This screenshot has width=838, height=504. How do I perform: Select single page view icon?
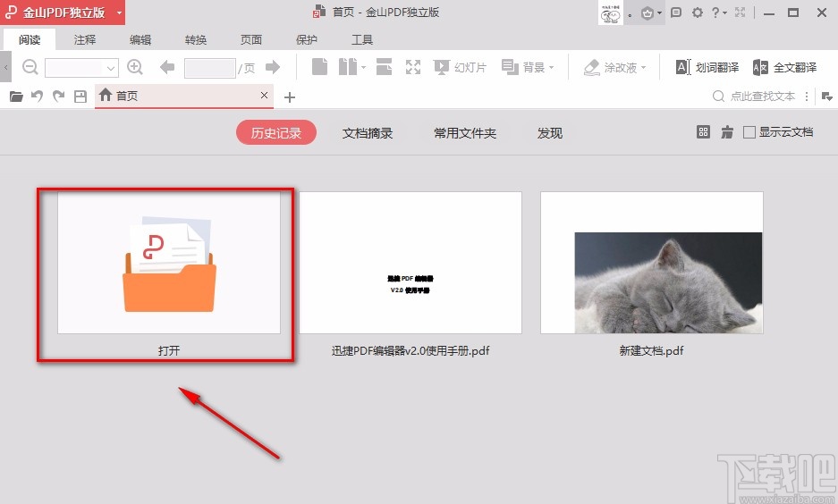point(319,67)
